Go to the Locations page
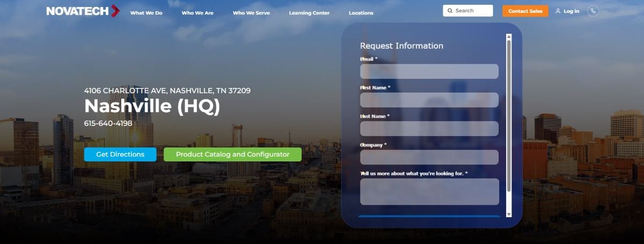This screenshot has width=644, height=244. point(361,13)
